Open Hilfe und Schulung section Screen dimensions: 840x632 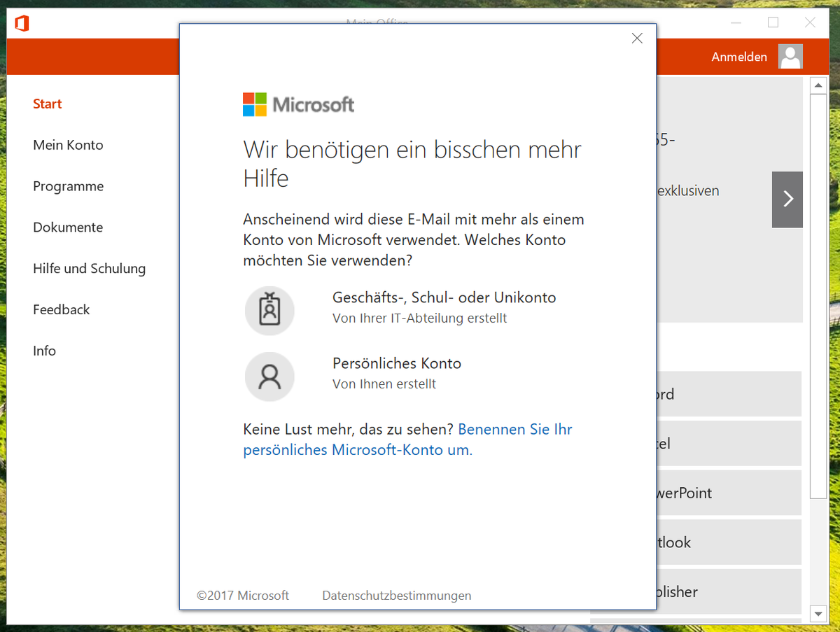90,268
